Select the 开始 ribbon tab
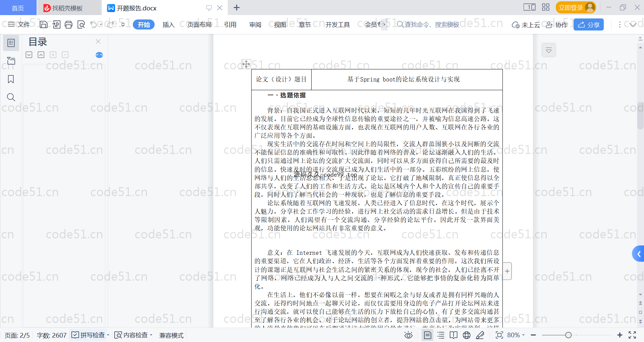 [x=144, y=24]
